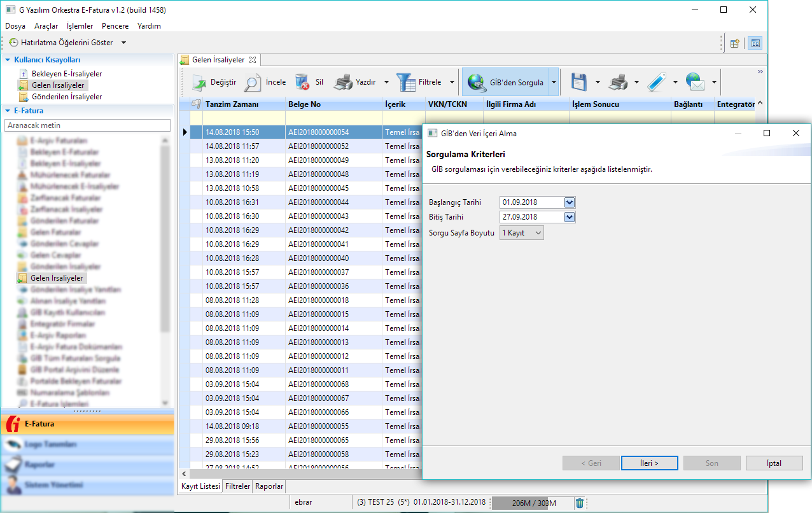812x513 pixels.
Task: Switch to the Filtreler tab
Action: [237, 486]
